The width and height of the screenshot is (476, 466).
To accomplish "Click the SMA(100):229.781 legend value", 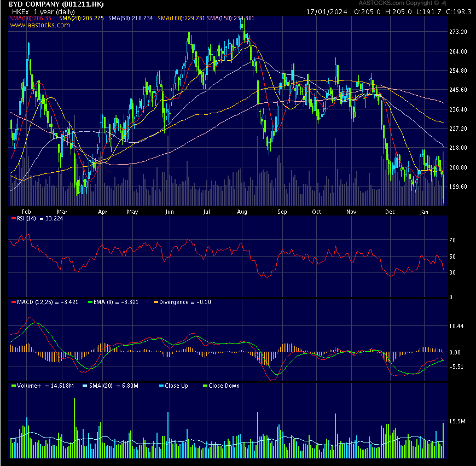I will point(181,18).
